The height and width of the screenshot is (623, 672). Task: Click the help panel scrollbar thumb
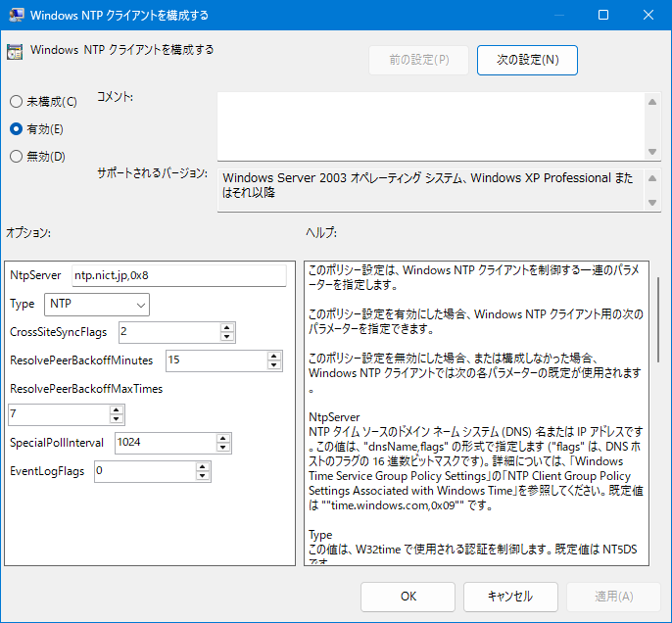pyautogui.click(x=658, y=320)
